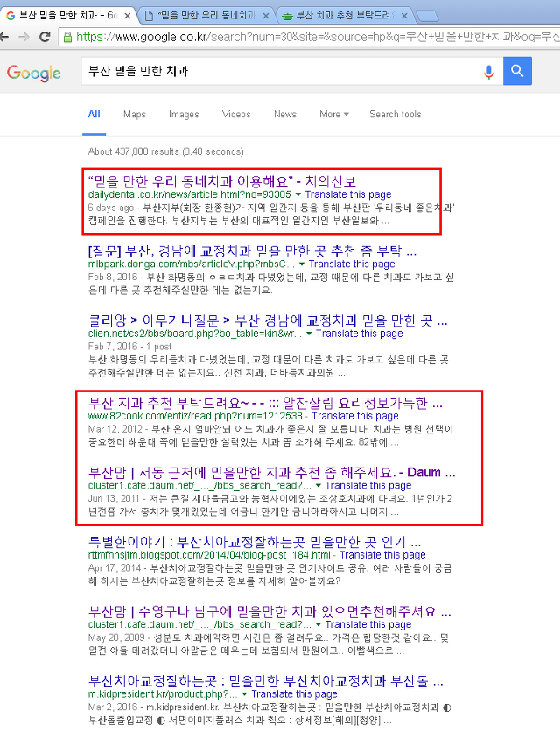Click the 'www.82cook.com/entiz/read.php' green URL
This screenshot has height=739, width=560.
pos(195,416)
